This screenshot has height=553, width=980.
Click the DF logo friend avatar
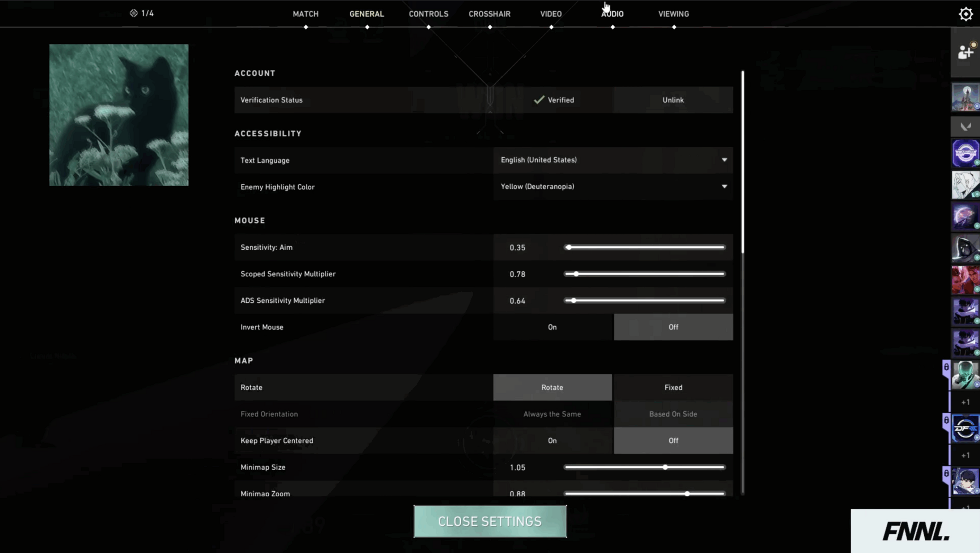965,429
